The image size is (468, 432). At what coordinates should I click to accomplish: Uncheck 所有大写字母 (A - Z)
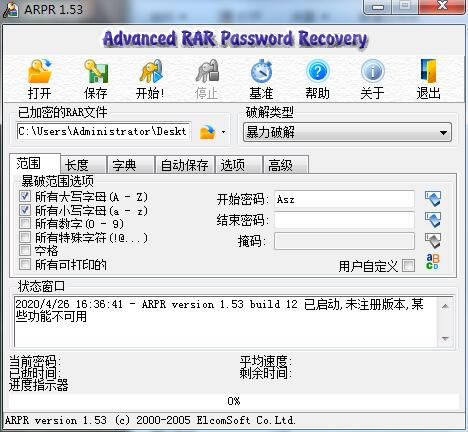(x=25, y=196)
